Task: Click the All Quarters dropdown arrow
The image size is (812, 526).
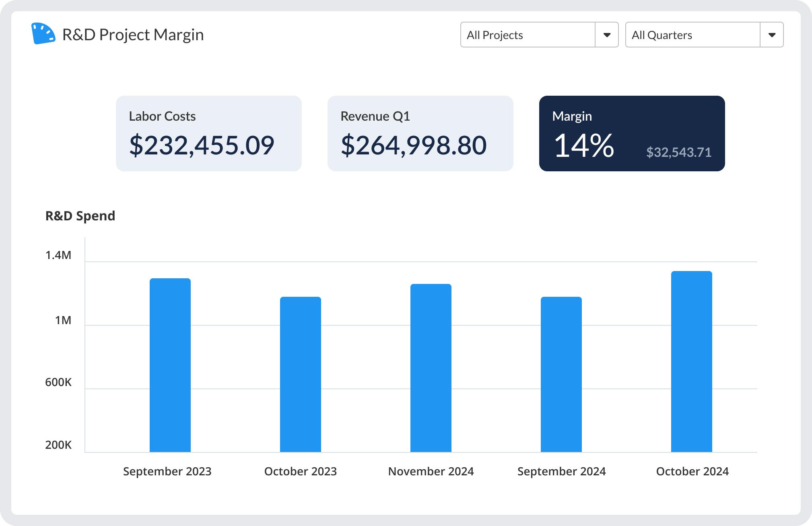Action: (772, 35)
